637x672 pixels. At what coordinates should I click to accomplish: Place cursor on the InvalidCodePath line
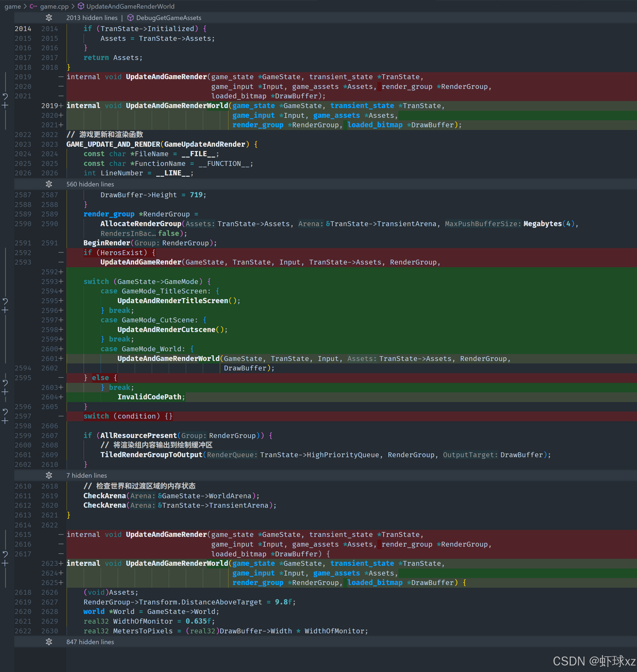[x=149, y=397]
